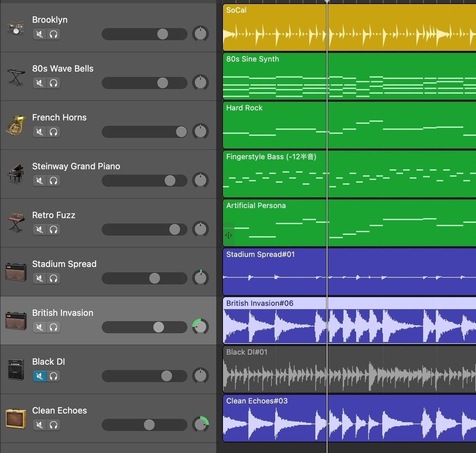Click the Steinway Grand Piano icon
This screenshot has width=476, height=453.
click(x=16, y=174)
